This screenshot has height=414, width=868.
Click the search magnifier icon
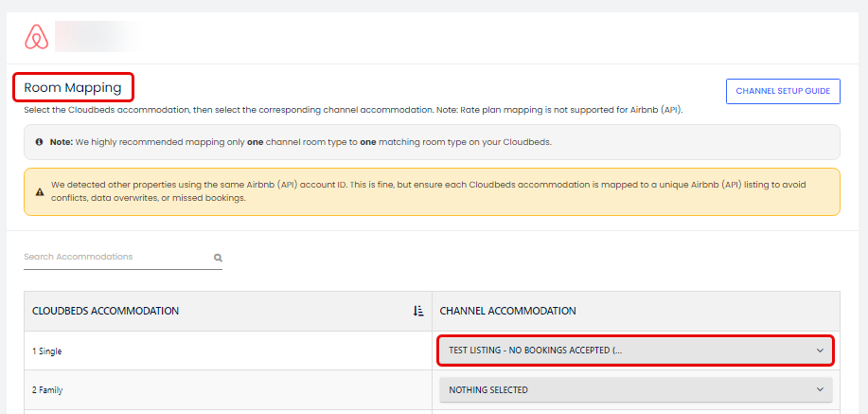[x=218, y=257]
